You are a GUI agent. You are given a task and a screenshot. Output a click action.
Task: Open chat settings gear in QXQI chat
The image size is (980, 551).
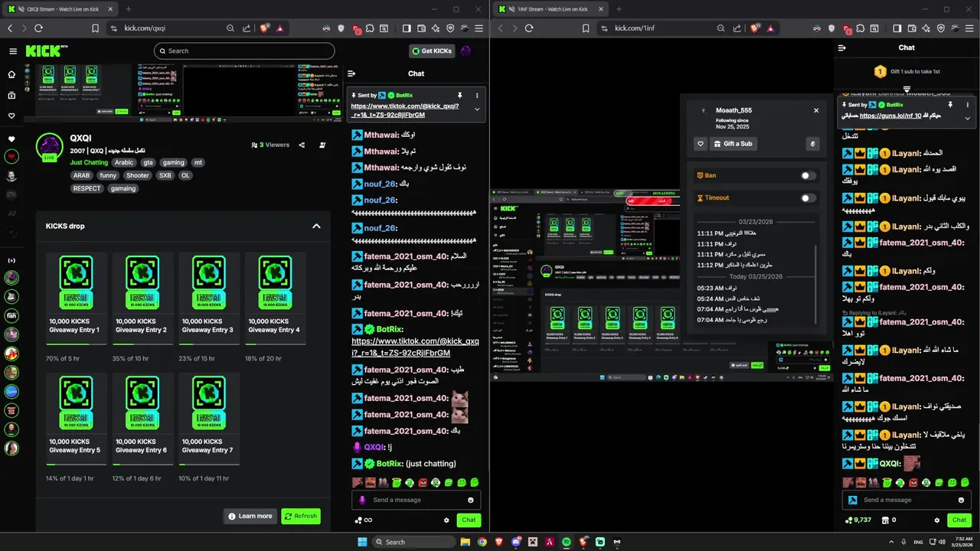click(x=446, y=520)
